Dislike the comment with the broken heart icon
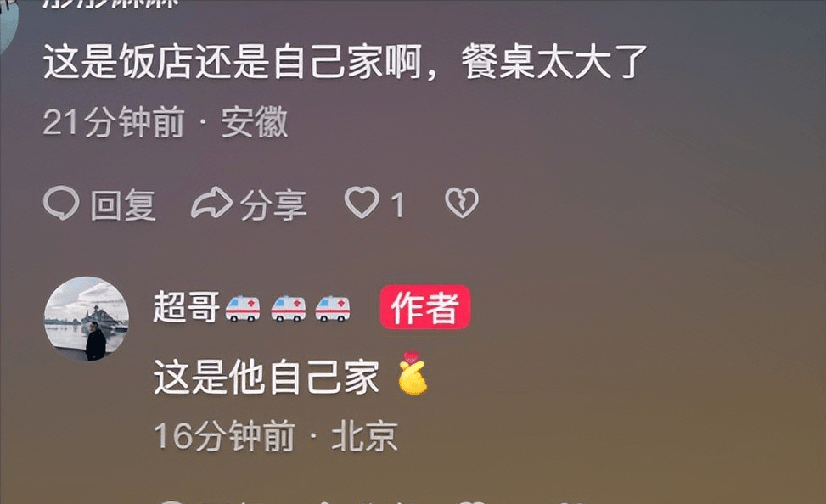This screenshot has height=504, width=826. point(462,203)
